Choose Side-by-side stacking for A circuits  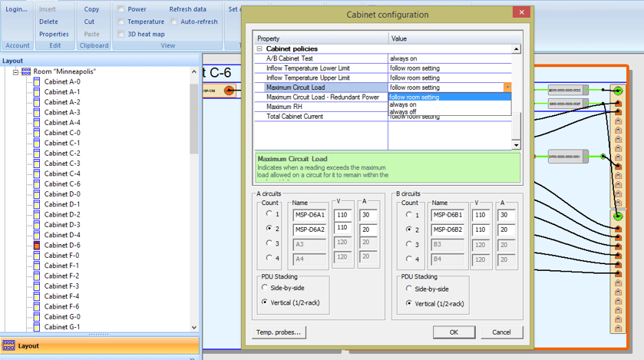[265, 287]
